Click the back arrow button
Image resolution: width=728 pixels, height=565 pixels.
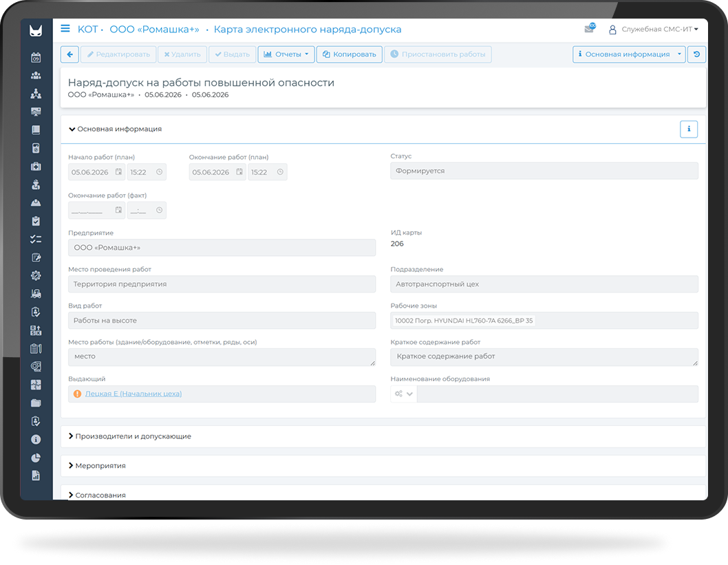[x=69, y=54]
